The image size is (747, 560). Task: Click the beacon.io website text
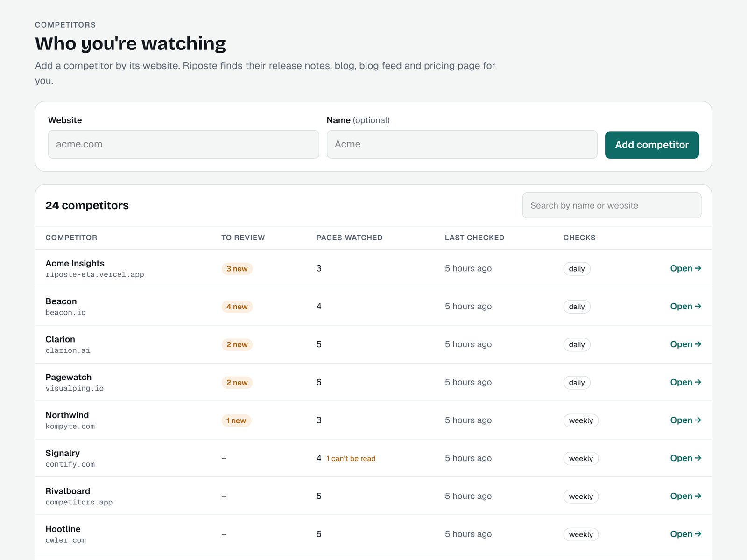click(x=65, y=313)
